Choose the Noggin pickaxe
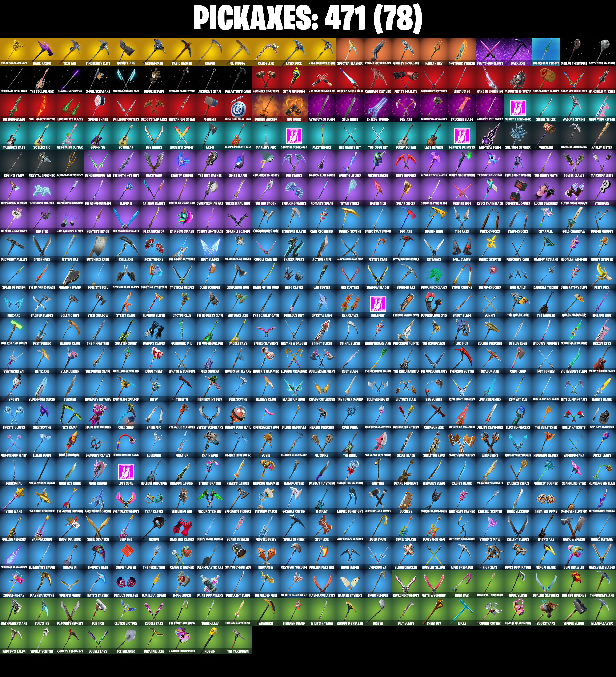The image size is (616, 677). tap(210, 640)
